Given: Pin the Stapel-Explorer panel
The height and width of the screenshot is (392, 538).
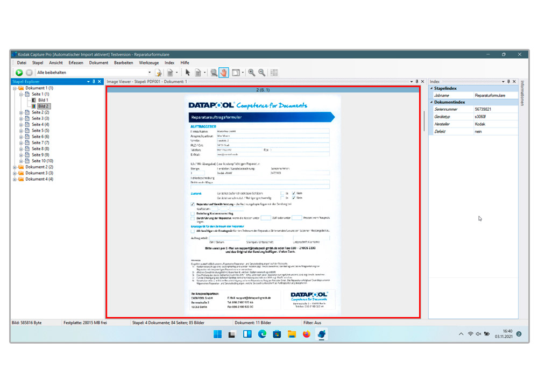Looking at the screenshot, I should [x=94, y=82].
